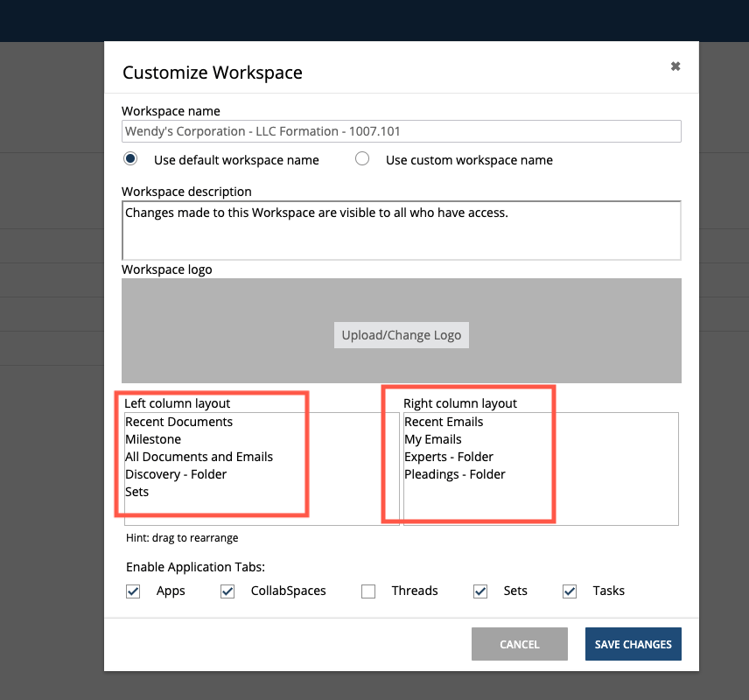Click the Workspace name input field
Image resolution: width=749 pixels, height=700 pixels.
pos(401,131)
